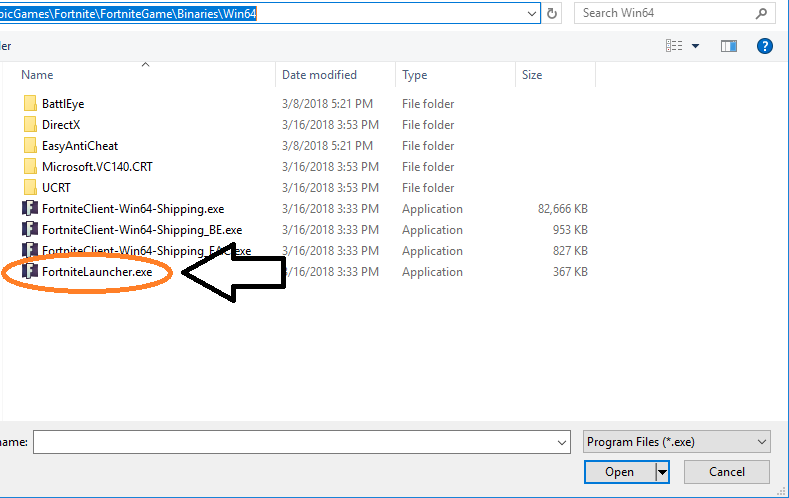
Task: Sort by the Type column header
Action: [x=415, y=75]
